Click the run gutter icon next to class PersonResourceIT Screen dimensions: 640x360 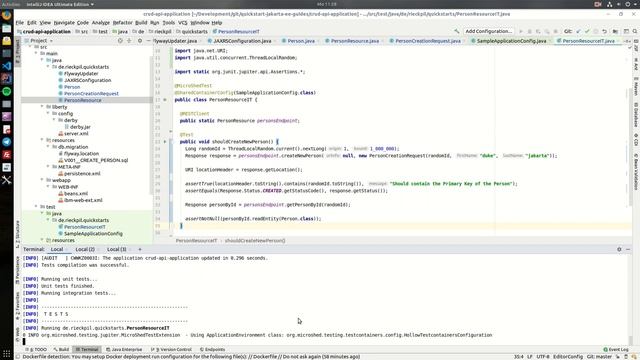pyautogui.click(x=165, y=100)
